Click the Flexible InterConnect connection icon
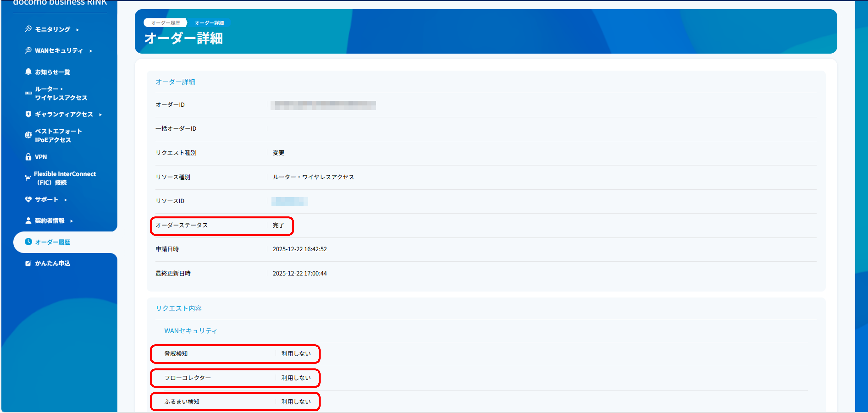Screen dimensions: 868x413 (28, 178)
